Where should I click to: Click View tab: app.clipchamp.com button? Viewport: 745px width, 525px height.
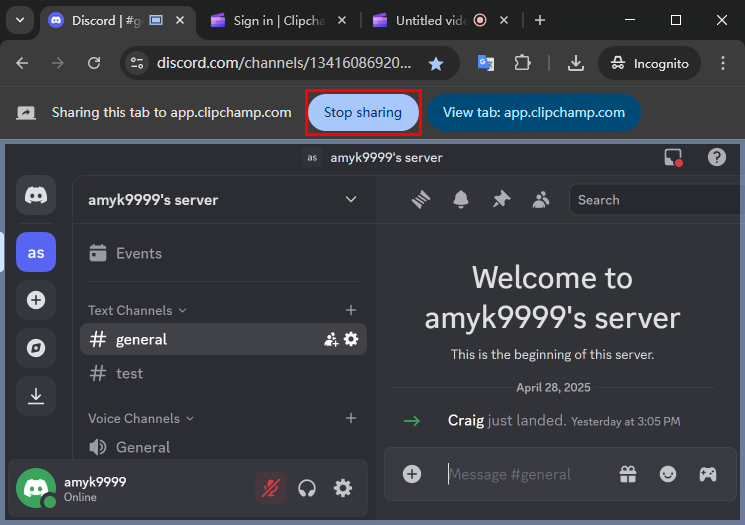point(534,113)
